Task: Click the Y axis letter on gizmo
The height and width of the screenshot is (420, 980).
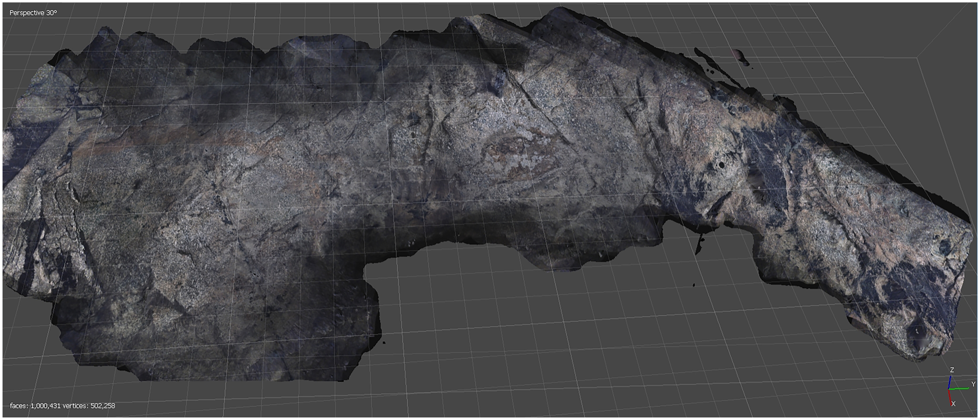Action: click(974, 384)
